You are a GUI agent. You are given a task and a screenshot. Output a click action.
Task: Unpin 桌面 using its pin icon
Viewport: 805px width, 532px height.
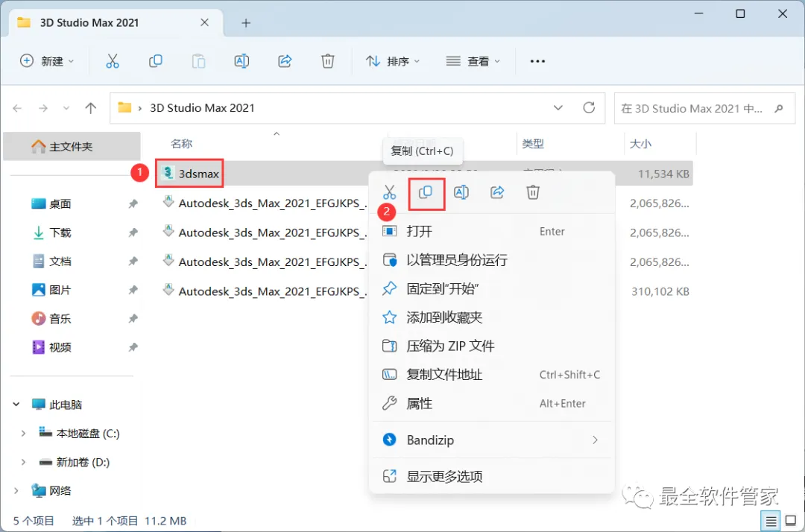point(133,203)
